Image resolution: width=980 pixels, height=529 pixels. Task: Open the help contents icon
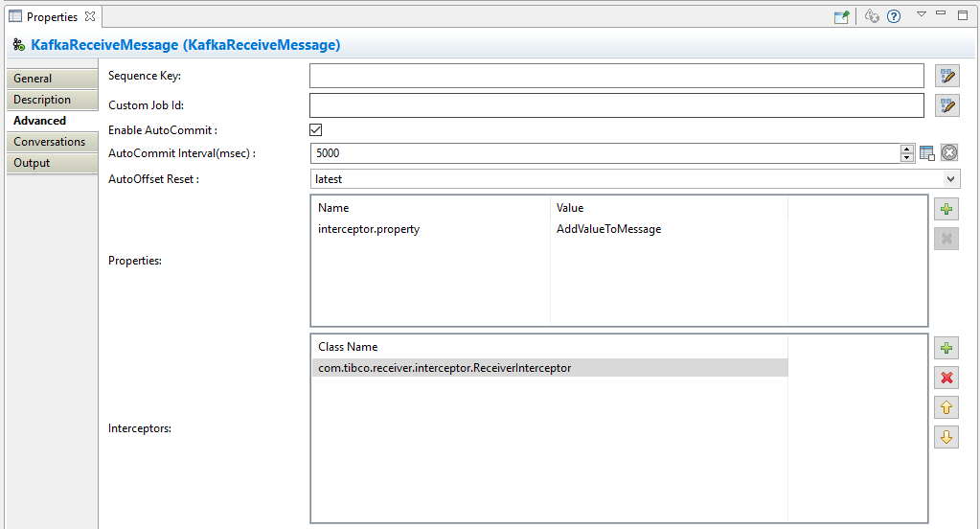tap(894, 16)
